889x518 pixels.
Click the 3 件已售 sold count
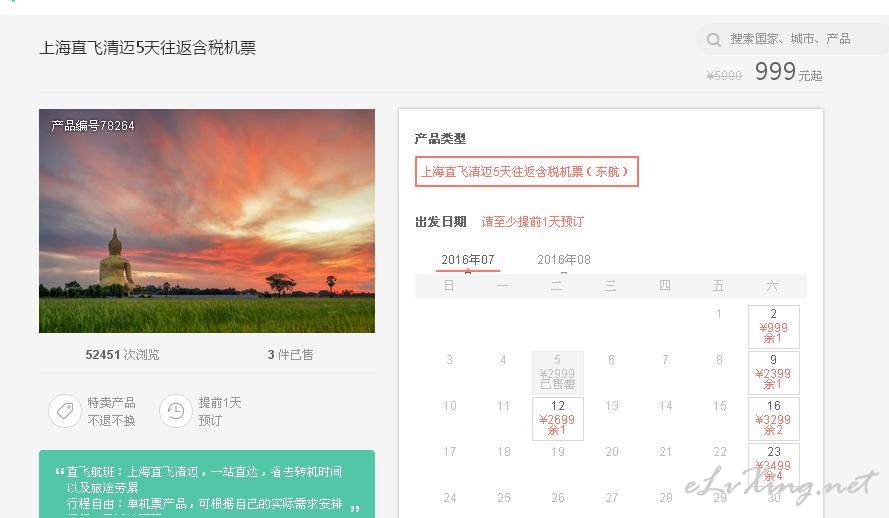point(290,355)
